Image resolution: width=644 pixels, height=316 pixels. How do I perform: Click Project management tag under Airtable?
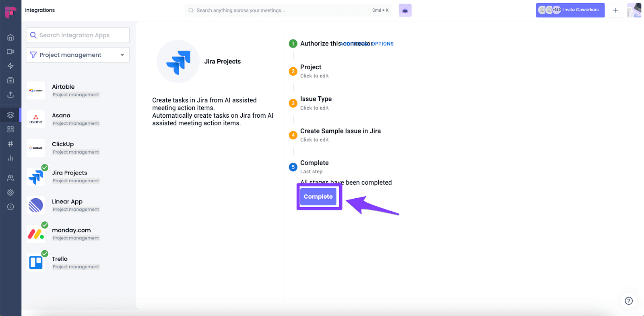click(x=76, y=95)
